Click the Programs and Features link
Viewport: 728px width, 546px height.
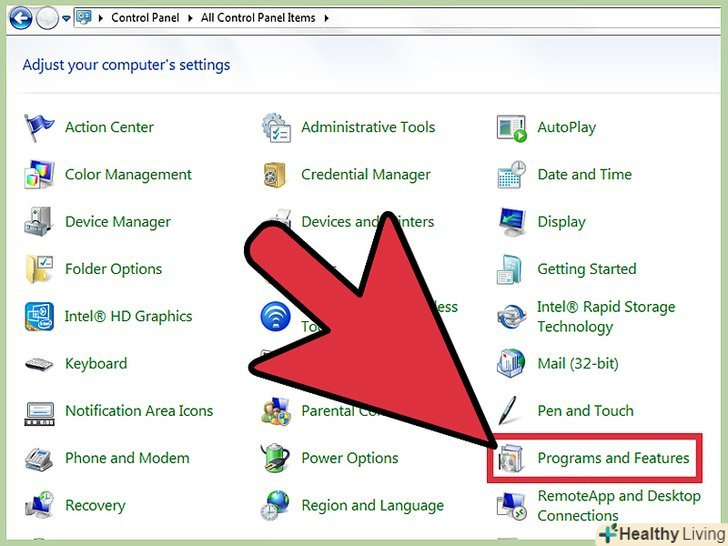(x=613, y=459)
